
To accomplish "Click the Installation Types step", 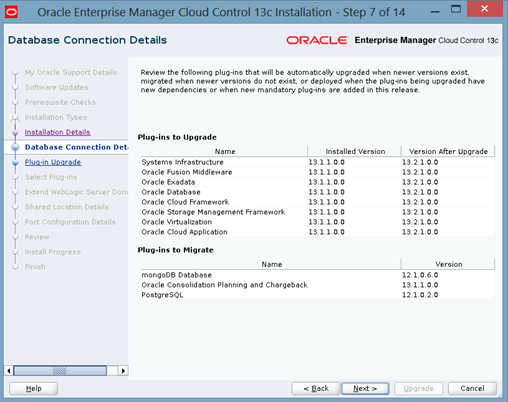I will point(56,117).
